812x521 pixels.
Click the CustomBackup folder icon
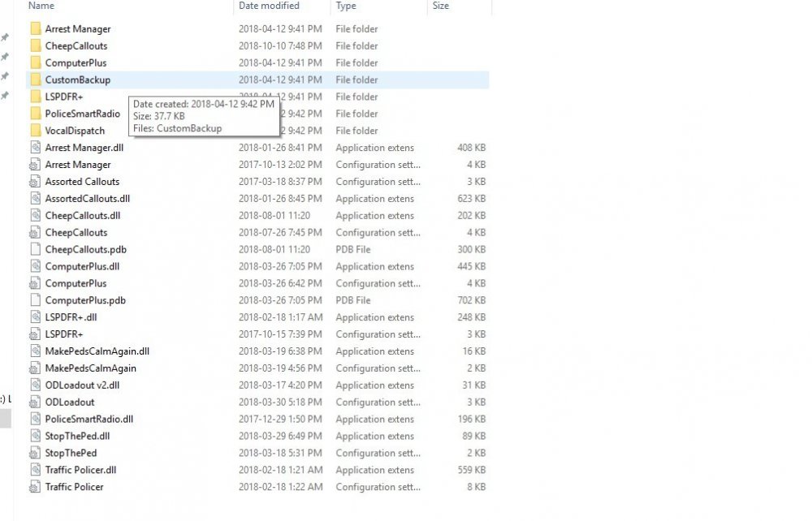pyautogui.click(x=35, y=80)
